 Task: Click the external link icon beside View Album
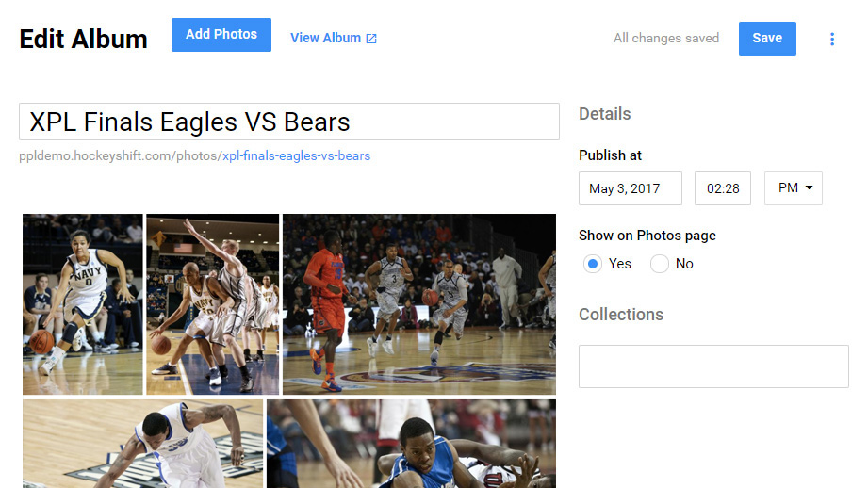tap(371, 39)
